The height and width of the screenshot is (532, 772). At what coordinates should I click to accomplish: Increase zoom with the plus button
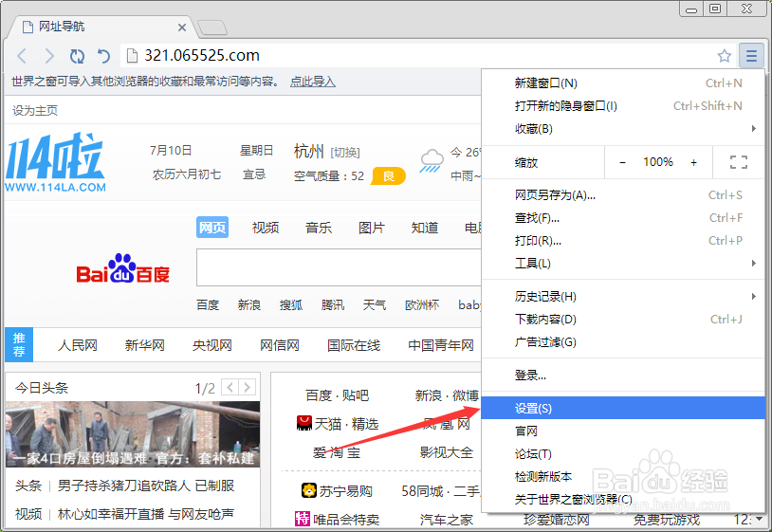coord(693,162)
